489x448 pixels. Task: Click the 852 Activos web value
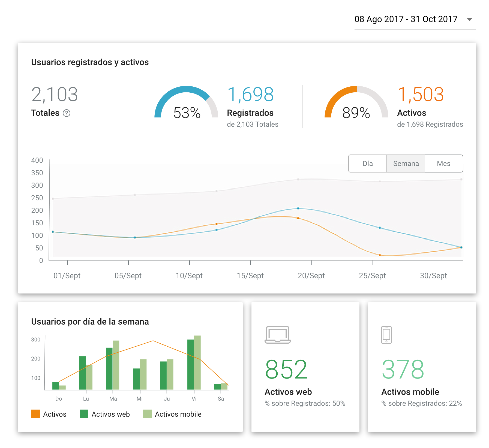(x=286, y=370)
